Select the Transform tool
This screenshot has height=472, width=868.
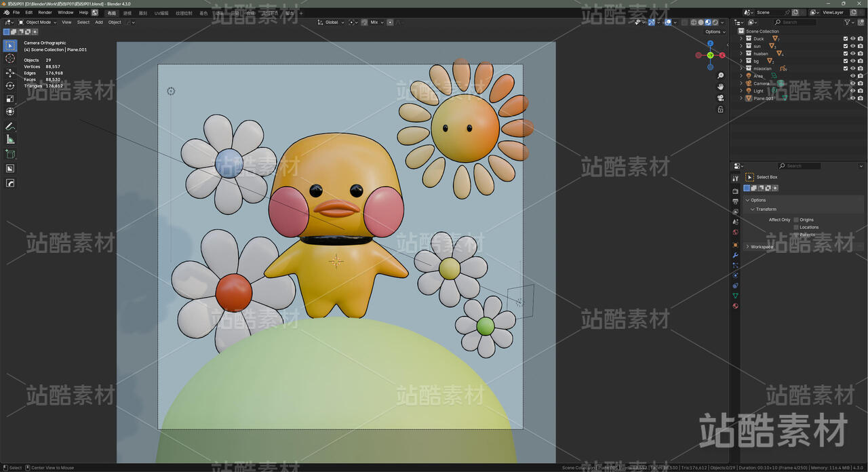click(x=10, y=111)
